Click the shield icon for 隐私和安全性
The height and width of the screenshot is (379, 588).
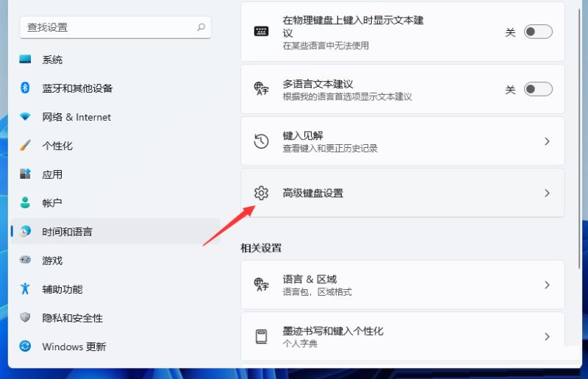[25, 317]
